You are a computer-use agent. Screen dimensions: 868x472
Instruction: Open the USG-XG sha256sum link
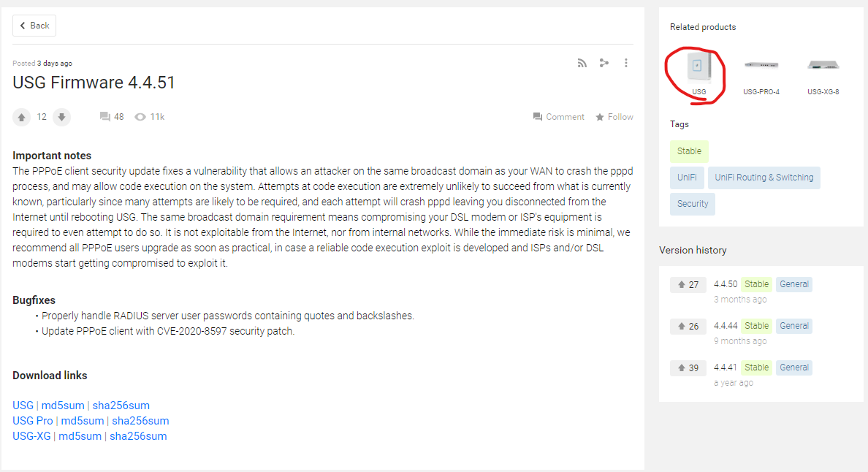(x=138, y=436)
